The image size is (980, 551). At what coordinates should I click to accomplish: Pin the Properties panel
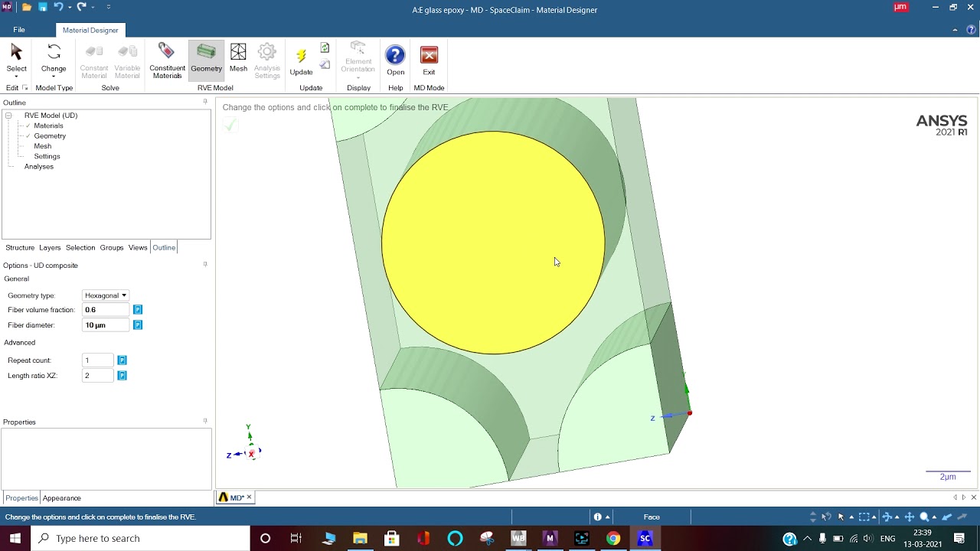204,422
